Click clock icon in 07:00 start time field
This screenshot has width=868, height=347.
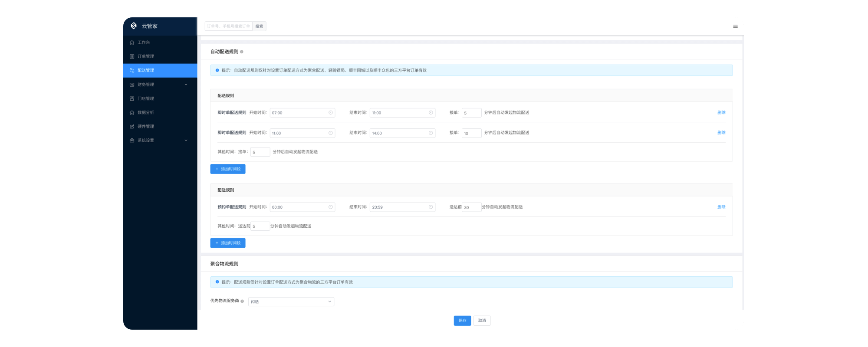coord(330,113)
